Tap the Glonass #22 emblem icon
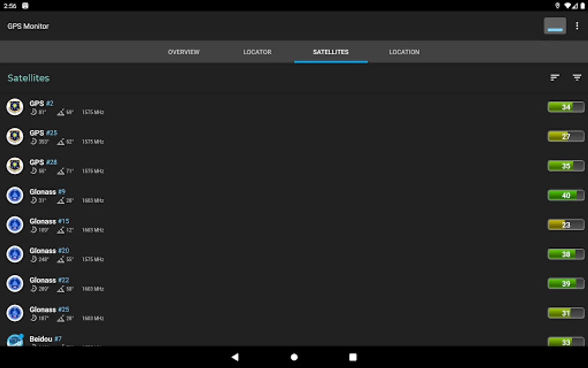Viewport: 588px width, 368px height. [15, 283]
